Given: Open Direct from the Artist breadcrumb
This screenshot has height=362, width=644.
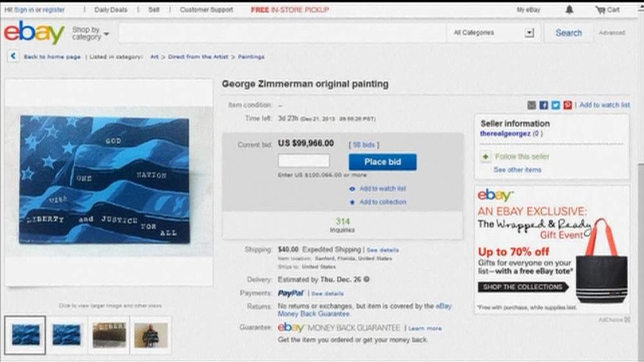Looking at the screenshot, I should tap(198, 57).
